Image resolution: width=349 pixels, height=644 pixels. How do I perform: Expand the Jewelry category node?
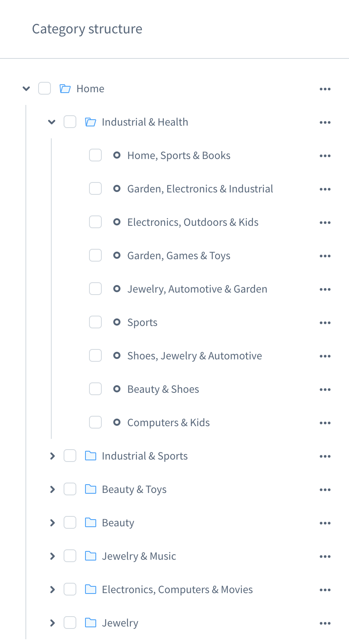pyautogui.click(x=52, y=623)
